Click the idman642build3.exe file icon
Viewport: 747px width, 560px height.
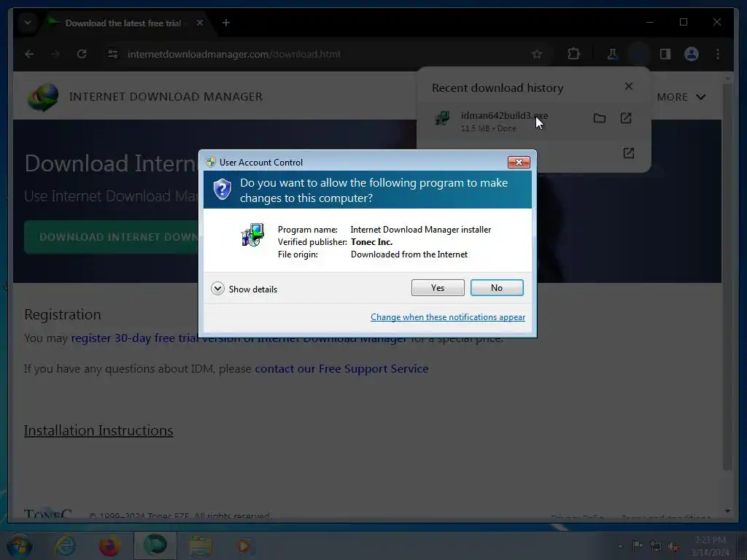pyautogui.click(x=442, y=118)
